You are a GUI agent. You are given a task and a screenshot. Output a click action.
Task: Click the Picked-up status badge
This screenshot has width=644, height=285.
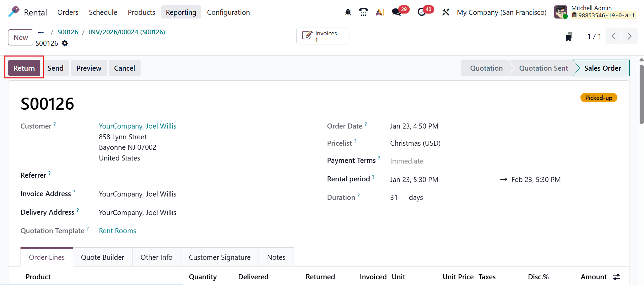click(599, 98)
